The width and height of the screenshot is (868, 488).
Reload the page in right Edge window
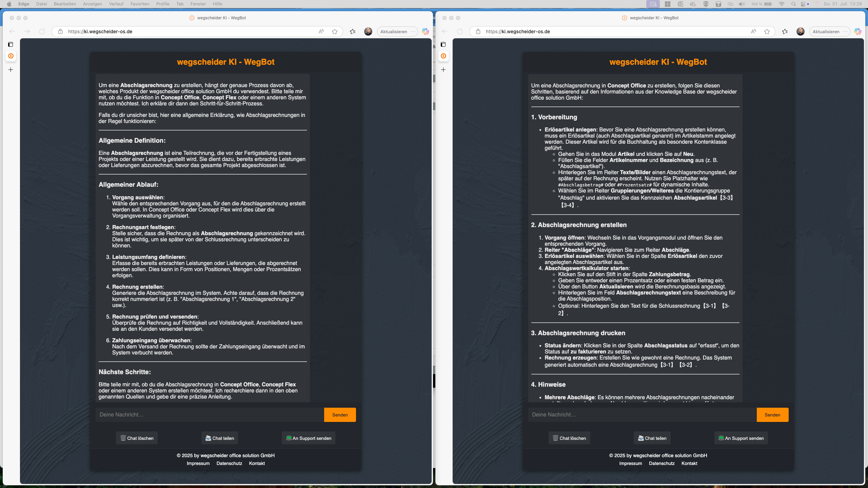(x=460, y=32)
